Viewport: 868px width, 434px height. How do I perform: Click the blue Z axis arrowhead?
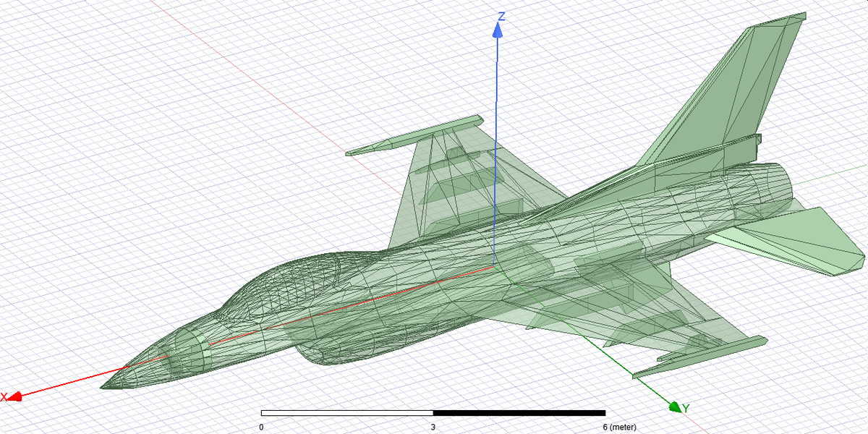(498, 29)
